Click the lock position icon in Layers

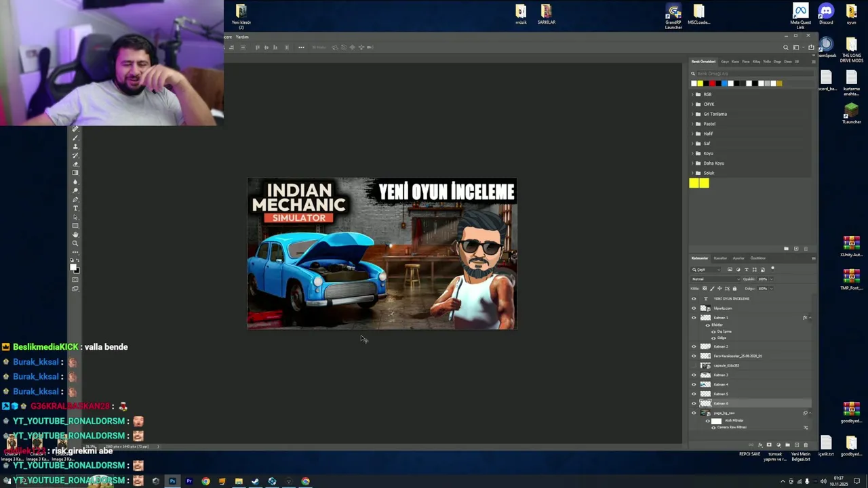click(719, 288)
